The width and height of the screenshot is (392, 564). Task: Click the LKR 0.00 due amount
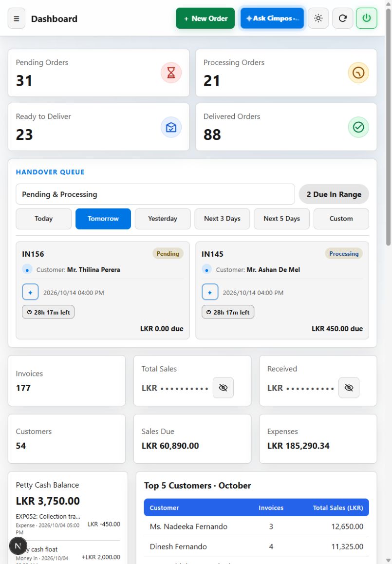pos(162,329)
